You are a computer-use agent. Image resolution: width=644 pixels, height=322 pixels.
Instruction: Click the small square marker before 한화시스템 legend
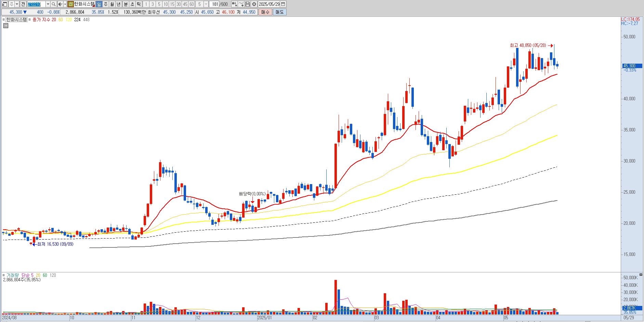pos(4,20)
